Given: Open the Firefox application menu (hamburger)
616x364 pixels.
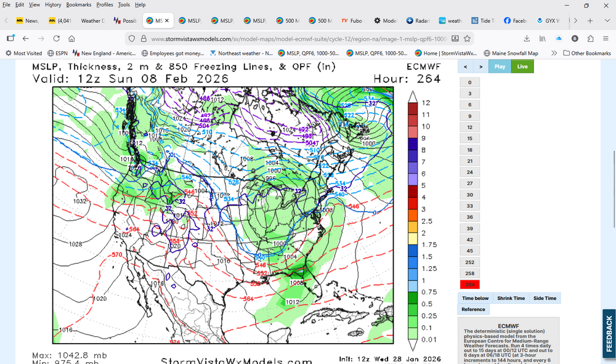Looking at the screenshot, I should (605, 38).
